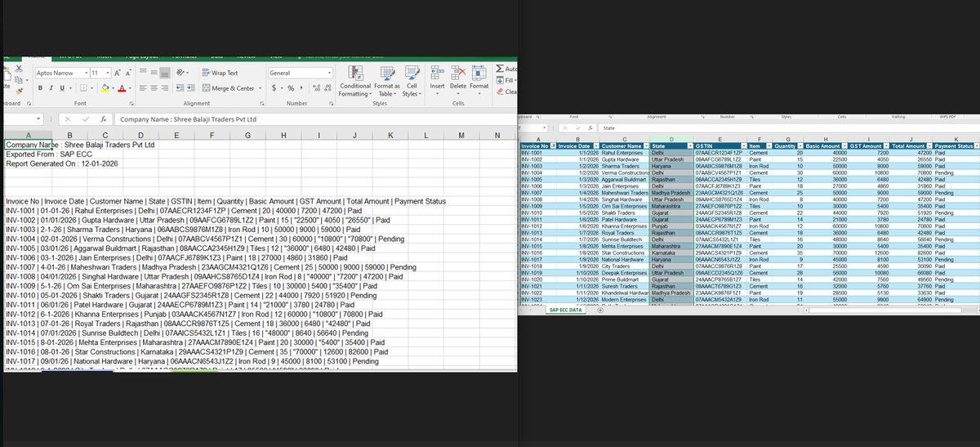Viewport: 980px width, 447px height.
Task: Open the font size 11 dropdown
Action: pyautogui.click(x=107, y=73)
